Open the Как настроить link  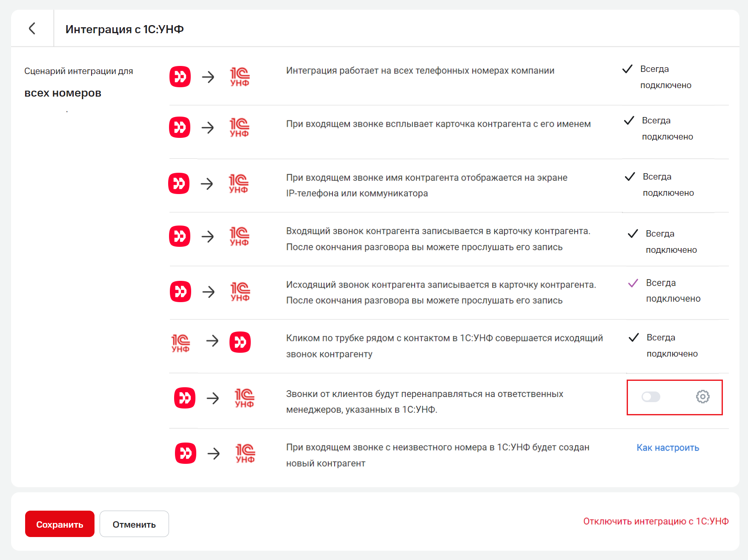[668, 448]
